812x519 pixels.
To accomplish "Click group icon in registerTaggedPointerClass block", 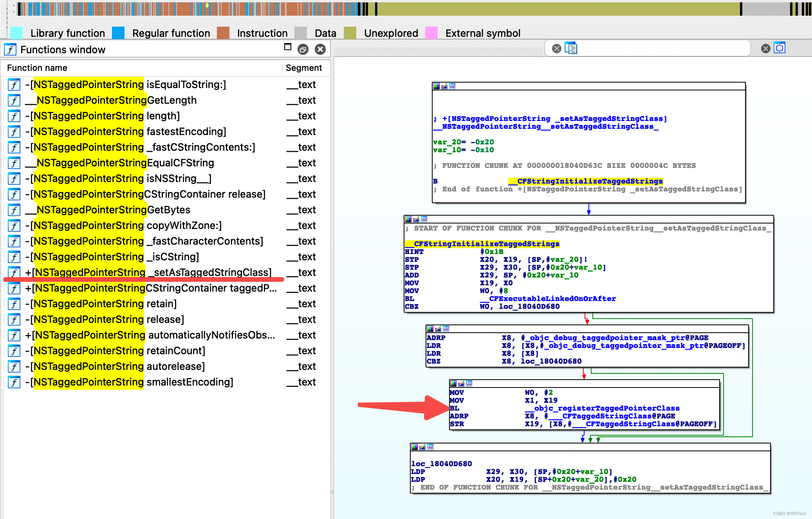I will coord(469,384).
